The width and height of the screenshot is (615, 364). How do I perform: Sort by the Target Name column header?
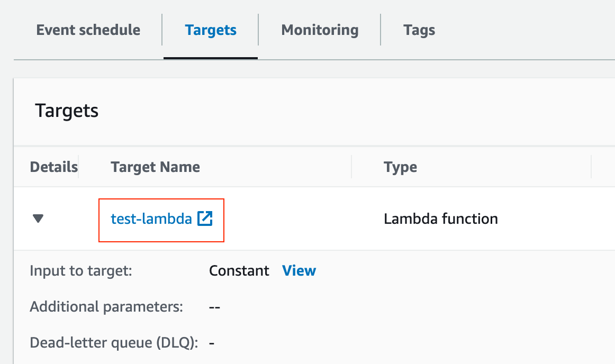(155, 167)
